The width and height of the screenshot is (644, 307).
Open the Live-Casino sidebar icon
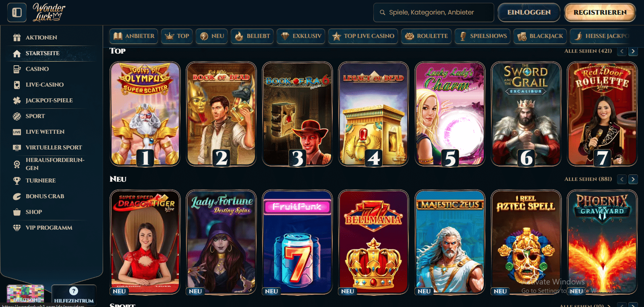click(17, 85)
